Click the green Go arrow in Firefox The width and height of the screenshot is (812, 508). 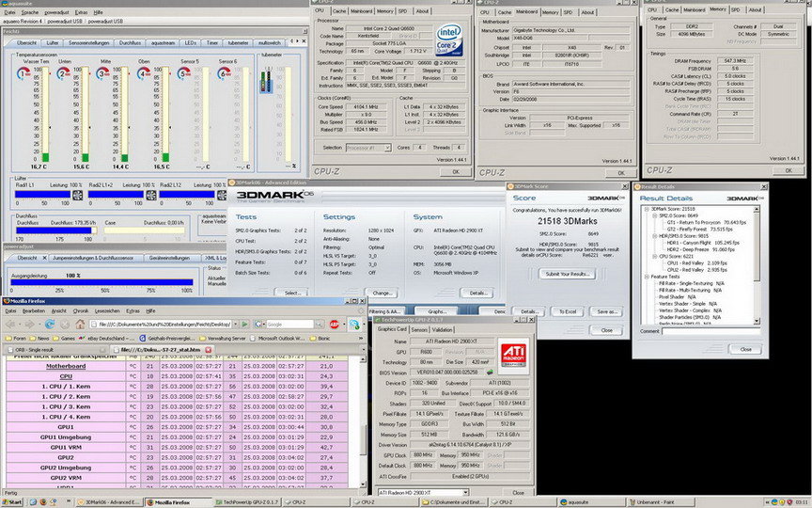[245, 324]
